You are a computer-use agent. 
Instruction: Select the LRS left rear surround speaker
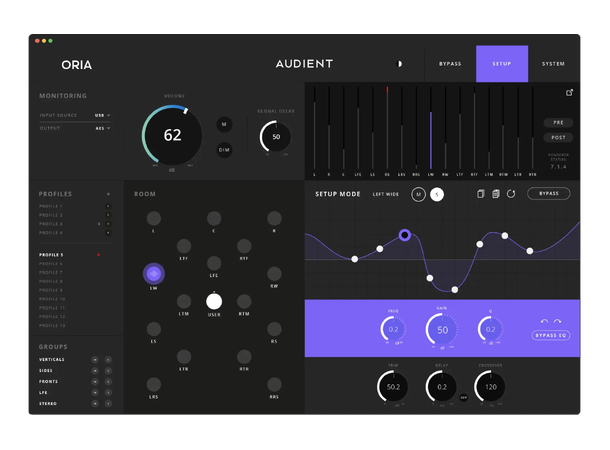tap(154, 385)
